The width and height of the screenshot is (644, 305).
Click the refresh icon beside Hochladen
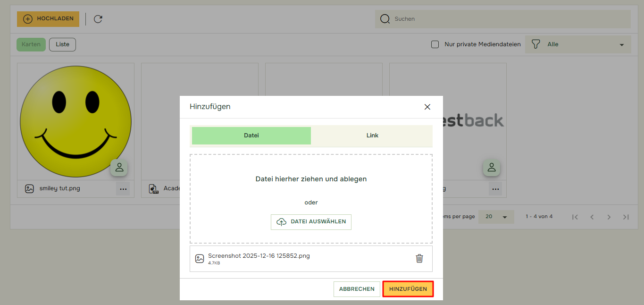pos(98,19)
